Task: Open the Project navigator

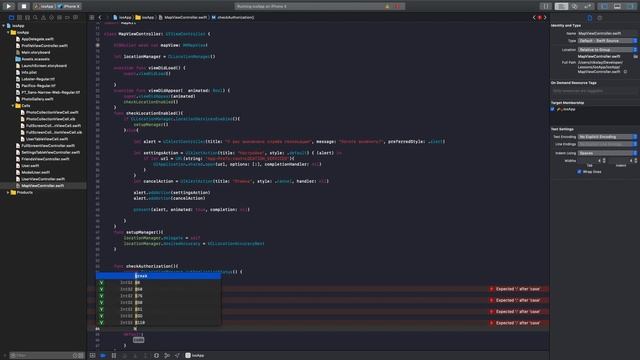Action: 11,18
